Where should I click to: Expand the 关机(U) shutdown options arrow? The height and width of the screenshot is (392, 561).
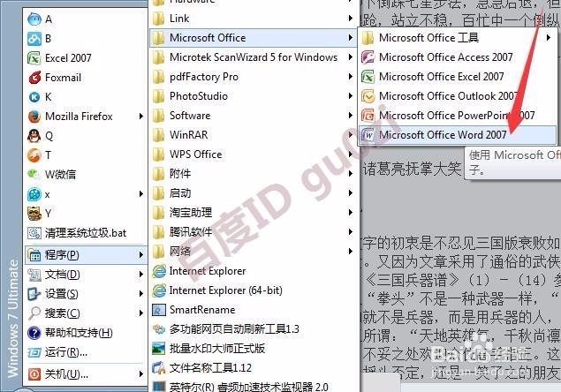(x=141, y=374)
